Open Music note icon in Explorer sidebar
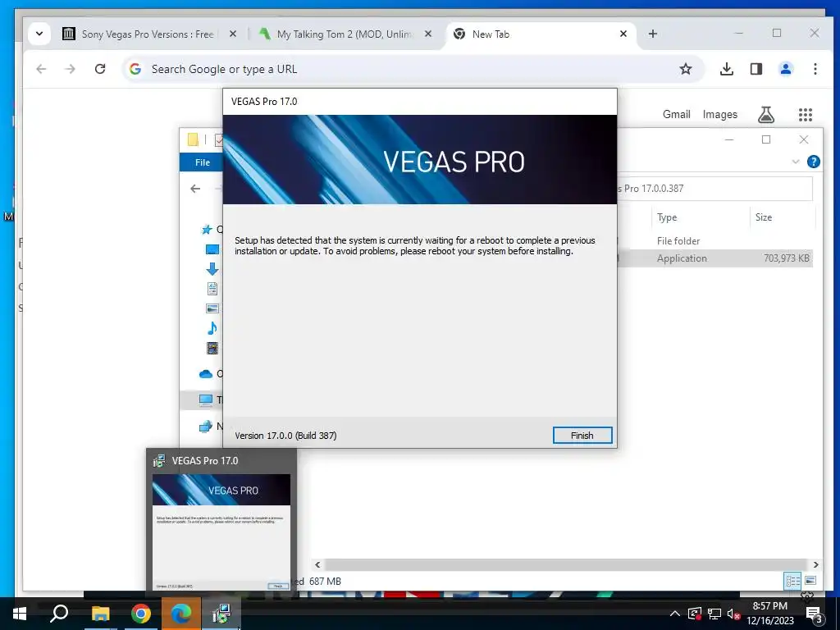840x630 pixels. pyautogui.click(x=212, y=328)
